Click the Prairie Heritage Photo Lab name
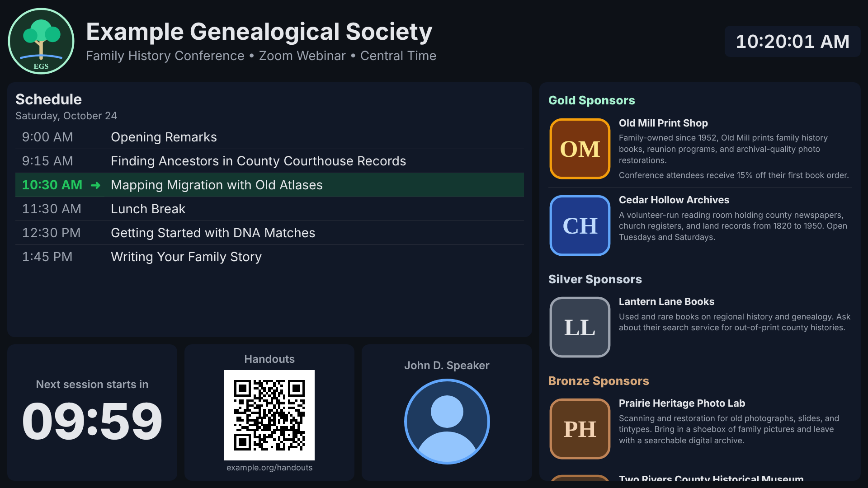This screenshot has width=868, height=488. (x=682, y=403)
